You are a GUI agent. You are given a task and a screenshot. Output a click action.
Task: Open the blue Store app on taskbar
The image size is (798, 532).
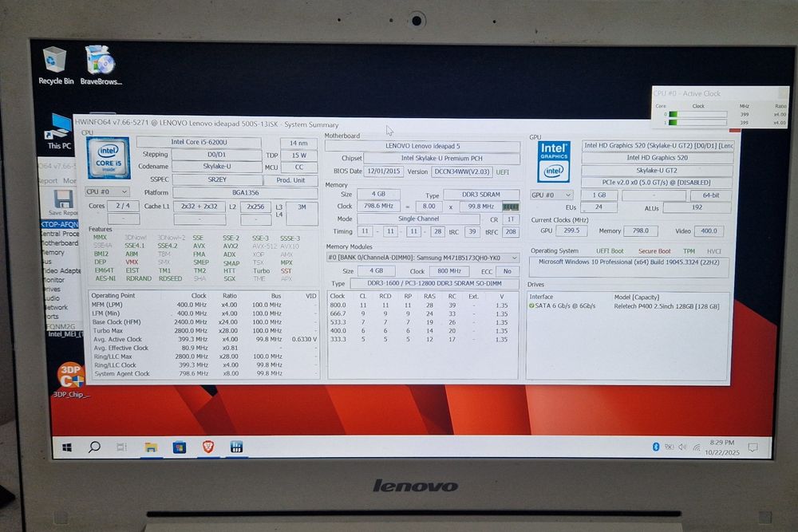[179, 447]
